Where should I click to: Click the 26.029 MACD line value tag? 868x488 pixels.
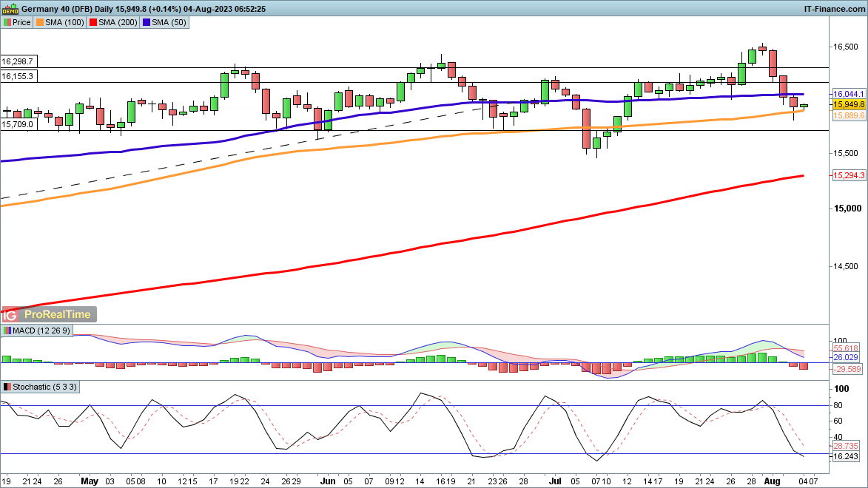(847, 358)
